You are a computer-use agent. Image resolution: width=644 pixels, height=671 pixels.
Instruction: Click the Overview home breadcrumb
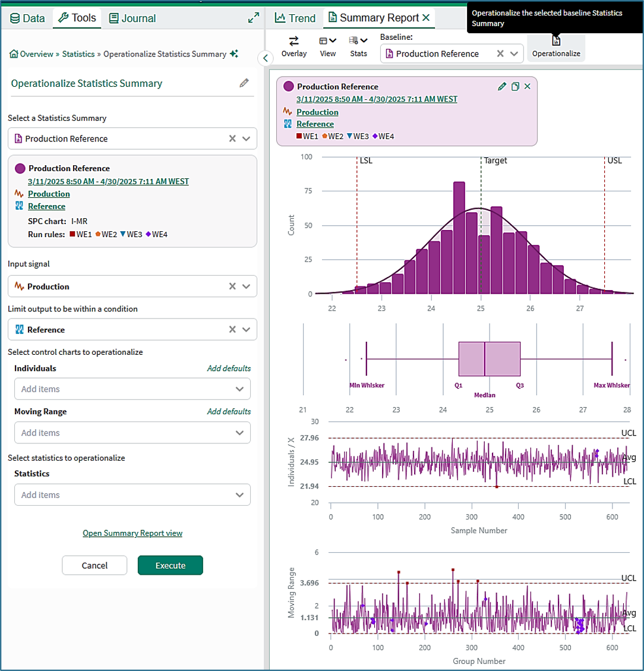click(31, 54)
